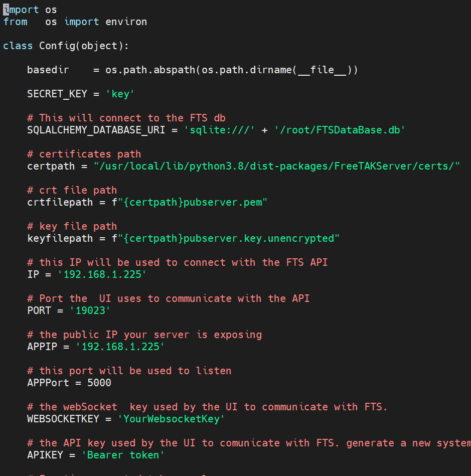Select the 'YourWebsocketKey' string
This screenshot has height=476, width=471.
coord(173,418)
